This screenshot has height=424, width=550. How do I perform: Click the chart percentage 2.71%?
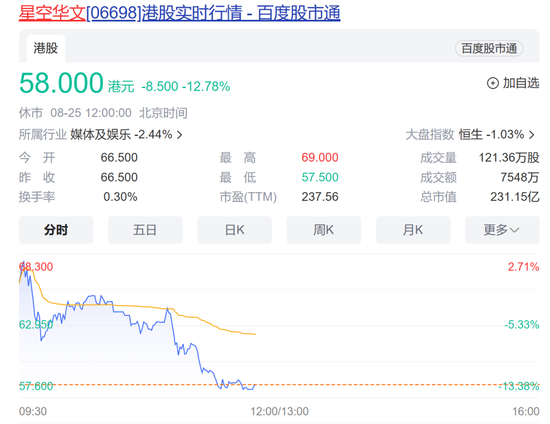click(523, 267)
